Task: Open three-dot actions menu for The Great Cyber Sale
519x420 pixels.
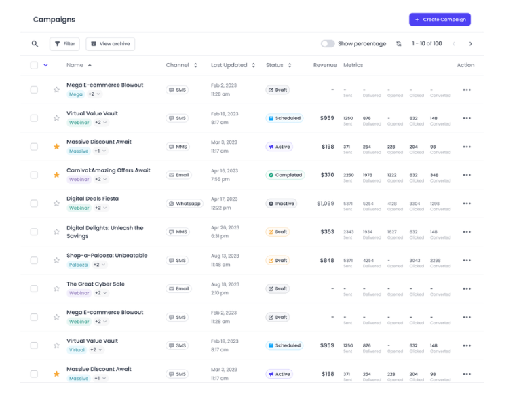Action: (x=466, y=289)
